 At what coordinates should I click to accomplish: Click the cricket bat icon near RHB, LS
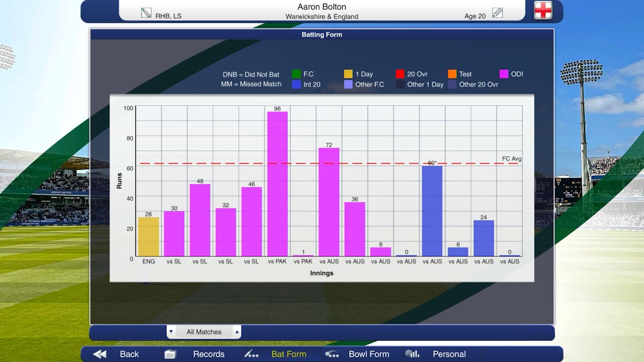(x=147, y=12)
